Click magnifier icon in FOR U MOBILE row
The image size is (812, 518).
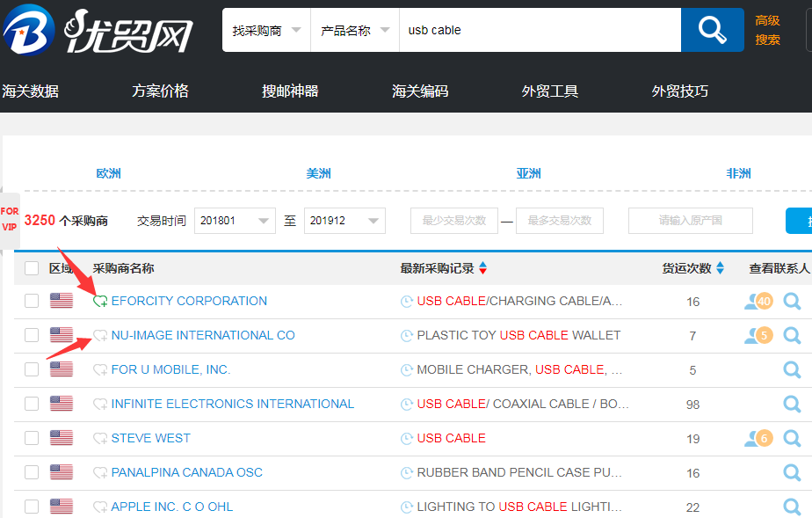[x=792, y=369]
